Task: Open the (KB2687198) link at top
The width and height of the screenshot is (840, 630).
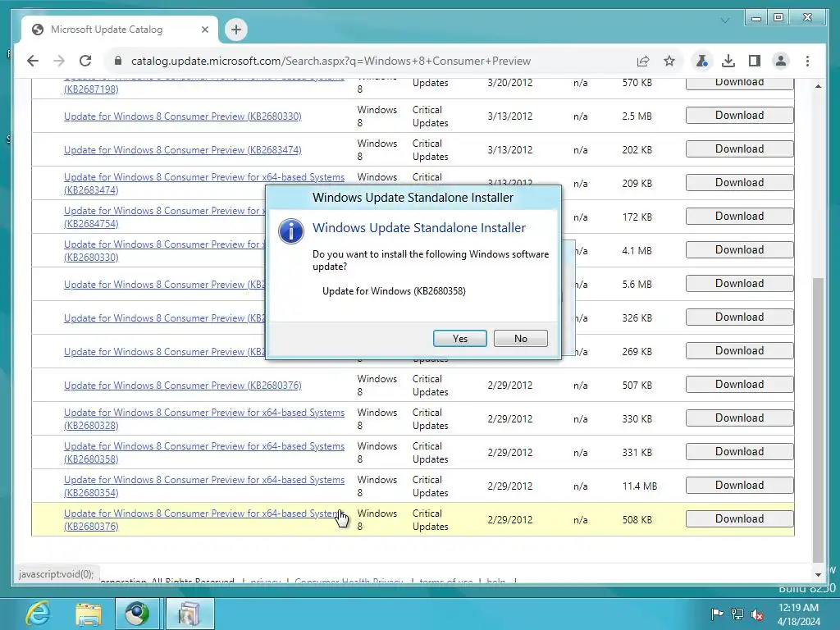Action: pos(91,89)
